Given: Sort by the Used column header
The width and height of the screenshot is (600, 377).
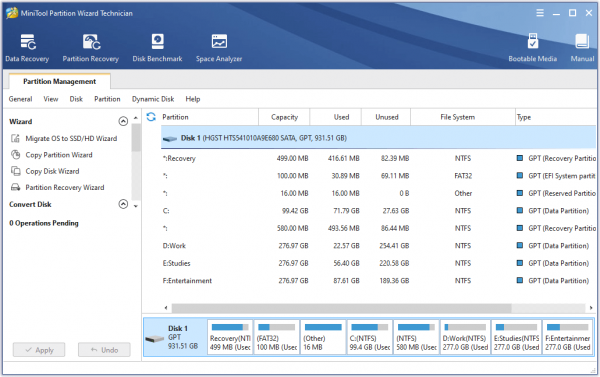Looking at the screenshot, I should (336, 117).
